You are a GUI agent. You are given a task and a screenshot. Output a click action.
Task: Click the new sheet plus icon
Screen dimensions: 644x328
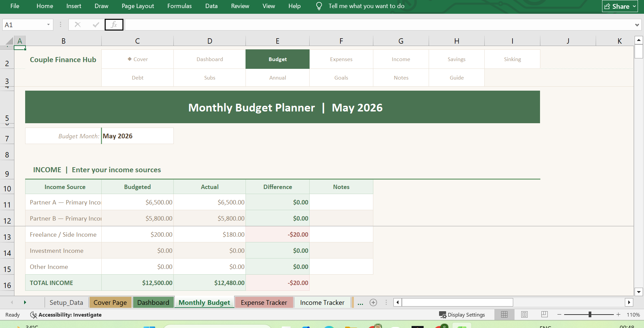tap(373, 302)
